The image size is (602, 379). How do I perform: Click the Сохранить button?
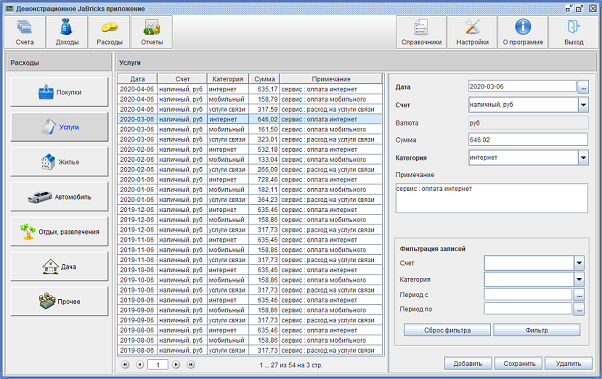[519, 363]
